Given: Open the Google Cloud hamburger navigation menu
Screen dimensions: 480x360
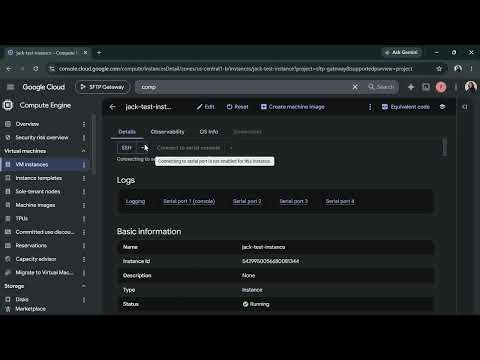Looking at the screenshot, I should click(x=10, y=87).
